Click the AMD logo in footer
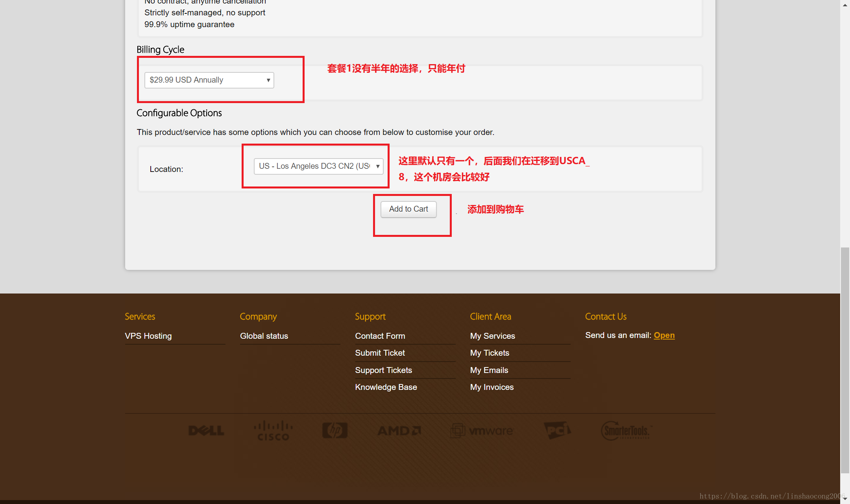Screen dimensions: 850x504 [x=399, y=431]
